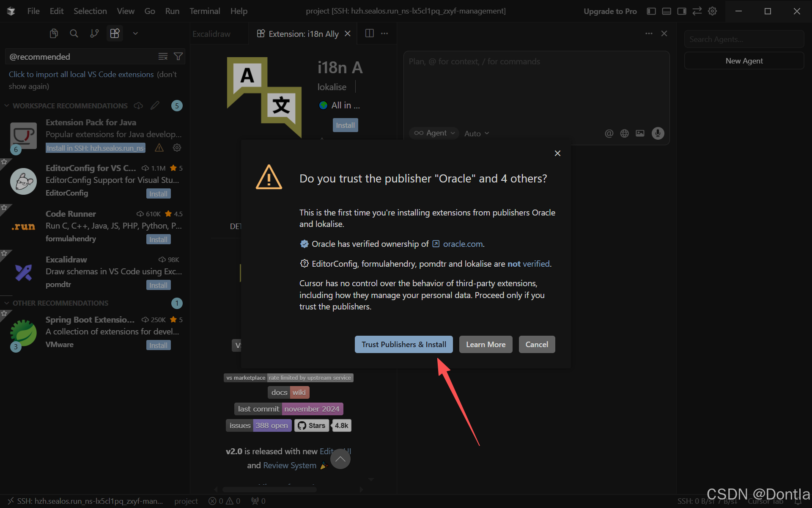Open the Auto model dropdown
812x508 pixels.
click(x=477, y=133)
